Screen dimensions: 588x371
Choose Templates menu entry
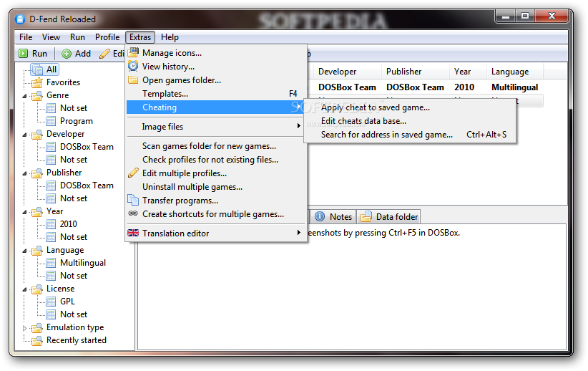(x=216, y=94)
